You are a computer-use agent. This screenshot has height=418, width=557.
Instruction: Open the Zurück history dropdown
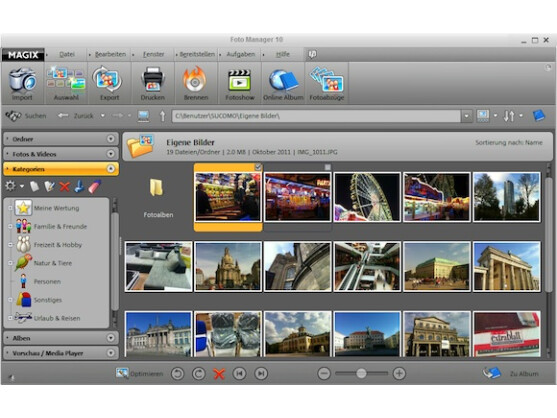tap(103, 116)
